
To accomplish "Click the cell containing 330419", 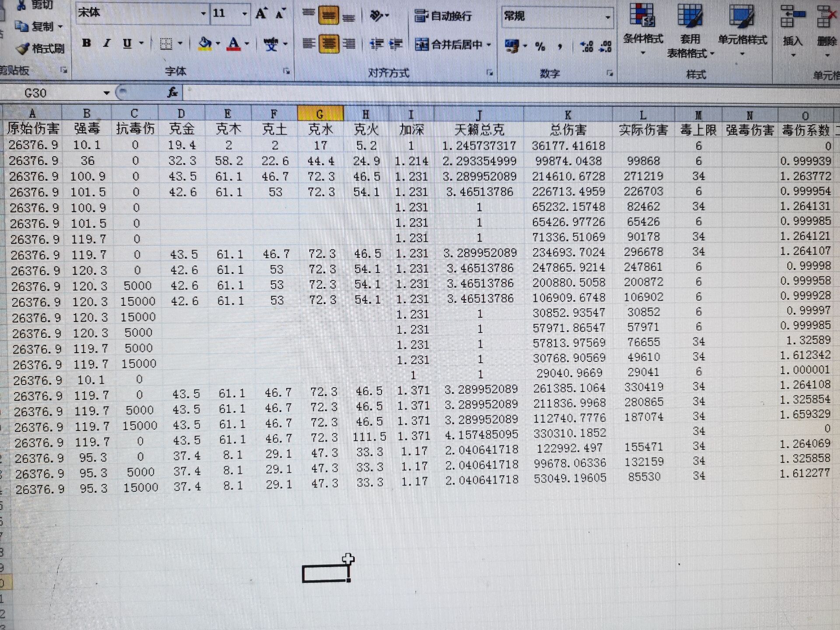I will [x=644, y=387].
